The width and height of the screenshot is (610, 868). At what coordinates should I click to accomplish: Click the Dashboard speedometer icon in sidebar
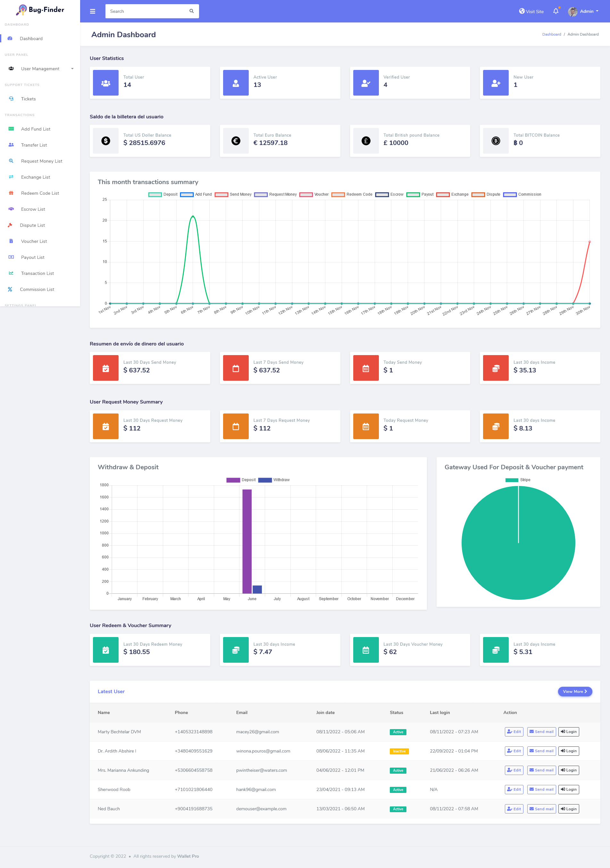coord(10,38)
